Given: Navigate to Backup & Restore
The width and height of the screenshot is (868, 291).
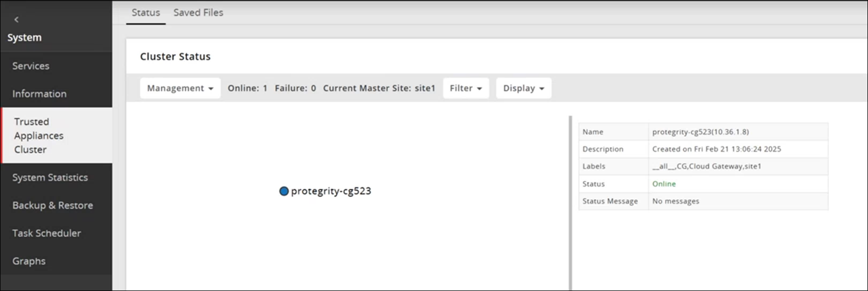Looking at the screenshot, I should 53,205.
